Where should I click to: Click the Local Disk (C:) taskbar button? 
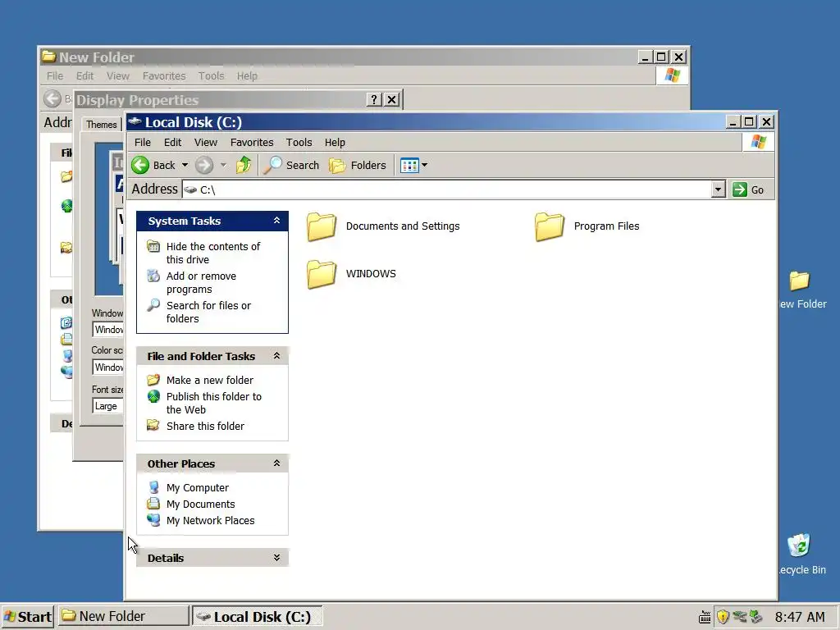(257, 617)
